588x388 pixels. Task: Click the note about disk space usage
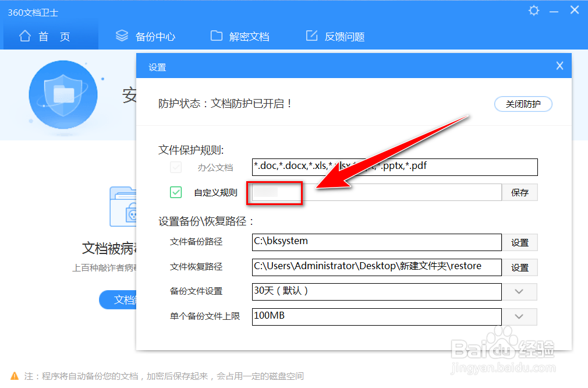(x=164, y=376)
